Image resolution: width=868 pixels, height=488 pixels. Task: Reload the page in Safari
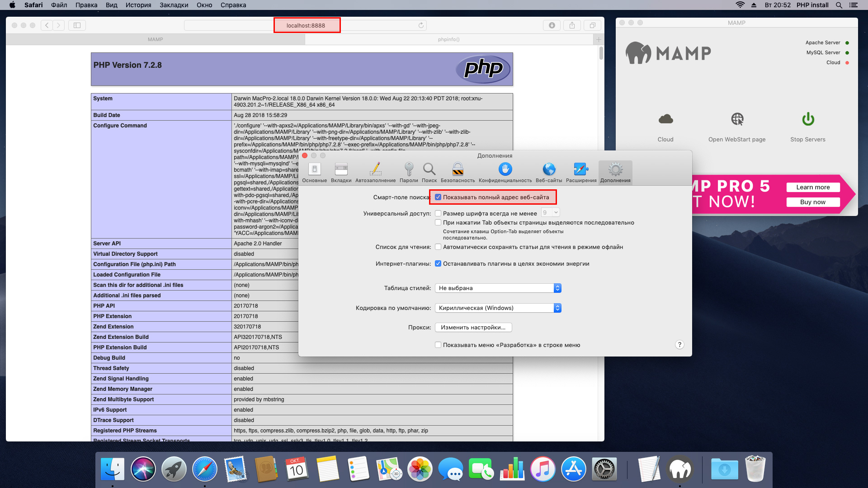[421, 25]
